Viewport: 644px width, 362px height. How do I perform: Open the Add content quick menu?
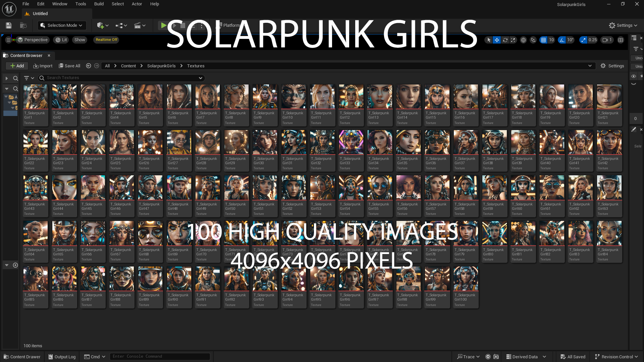coord(103,25)
